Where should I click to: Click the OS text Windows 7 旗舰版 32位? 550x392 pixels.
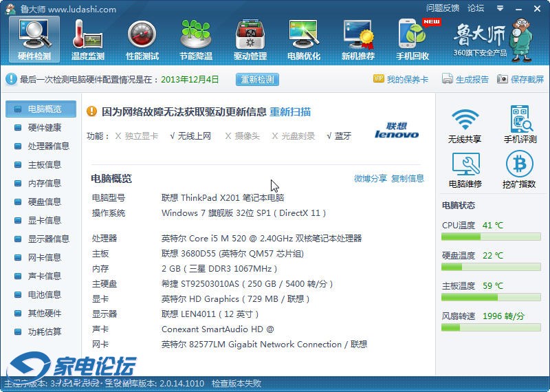(244, 213)
